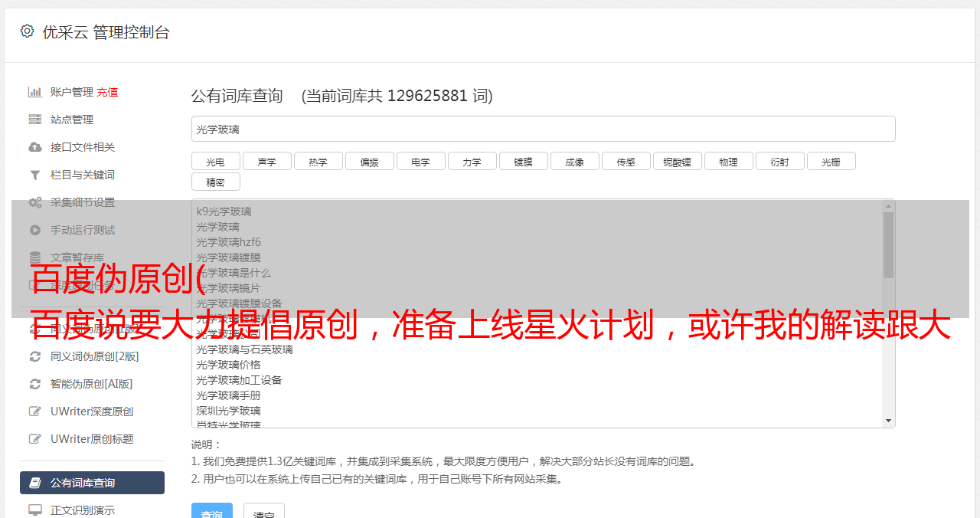Screen dimensions: 980x518
Task: Click the gear icon beside 优采云 管理控制台
Action: pos(27,31)
